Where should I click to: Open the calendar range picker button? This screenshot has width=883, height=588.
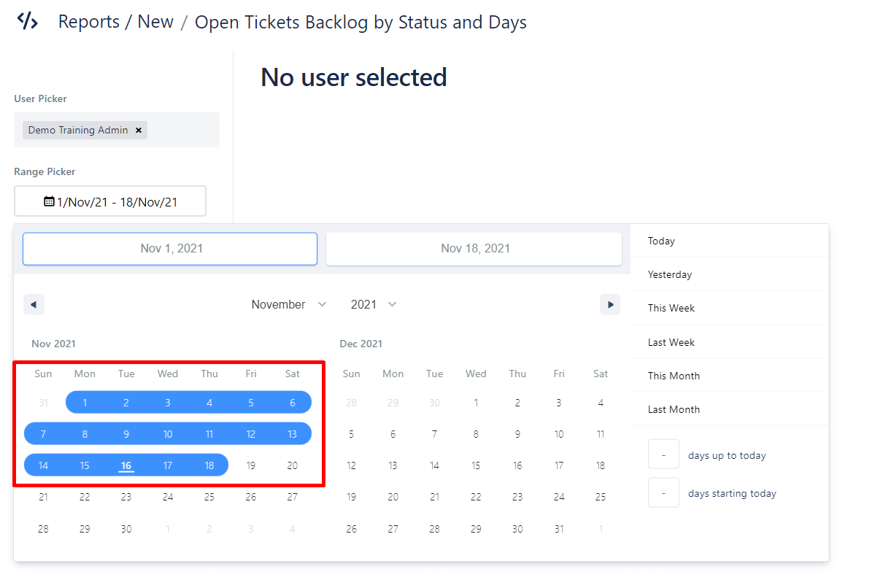tap(110, 201)
